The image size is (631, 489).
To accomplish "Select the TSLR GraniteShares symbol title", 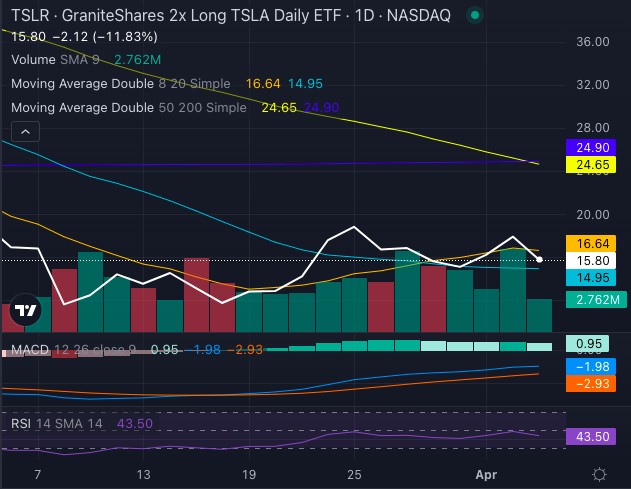I will [231, 16].
